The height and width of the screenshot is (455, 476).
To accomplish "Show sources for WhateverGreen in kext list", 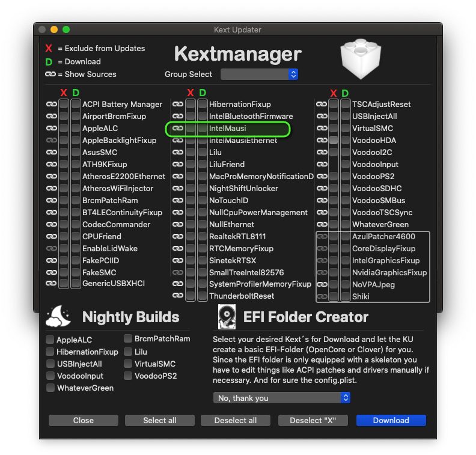I will pos(322,224).
